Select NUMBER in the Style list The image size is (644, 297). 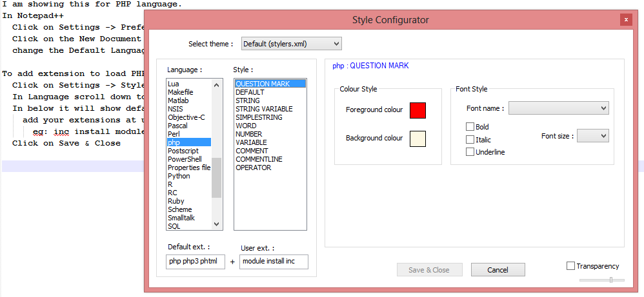tap(270, 134)
